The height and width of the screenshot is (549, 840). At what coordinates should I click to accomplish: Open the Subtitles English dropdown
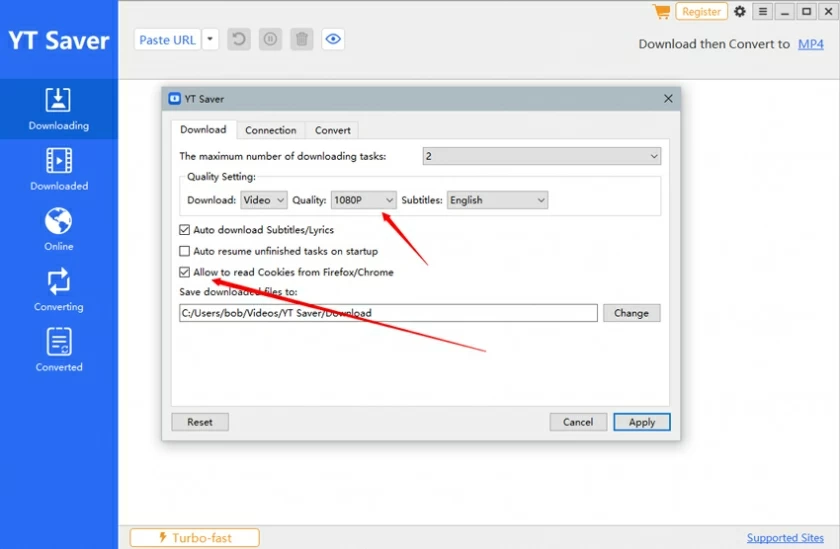[x=497, y=200]
